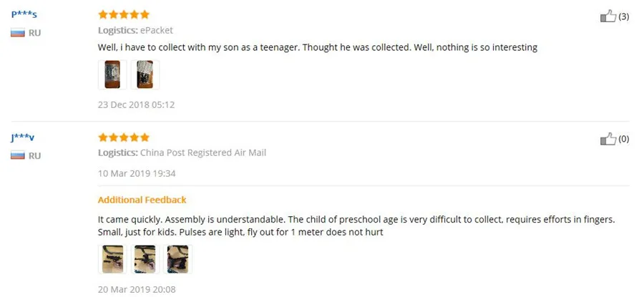Viewport: 644px width, 297px height.
Task: Click Russian flag icon under P***s
Action: pos(18,33)
